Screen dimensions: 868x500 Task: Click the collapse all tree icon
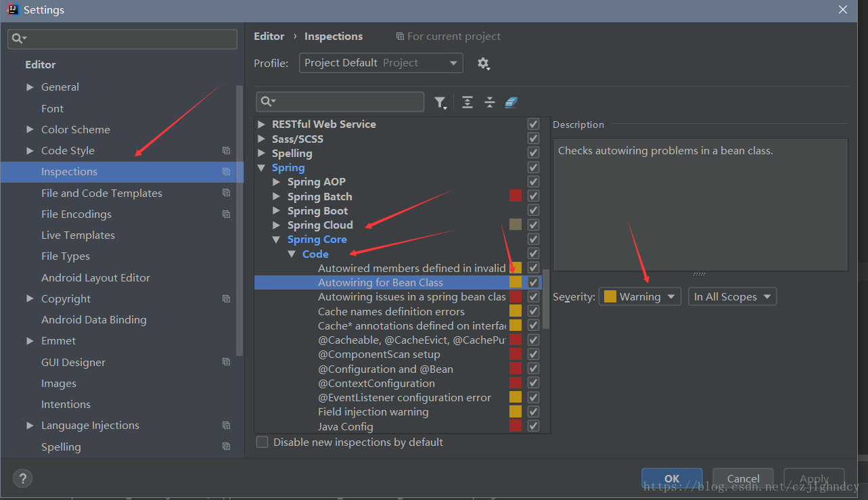(x=490, y=102)
